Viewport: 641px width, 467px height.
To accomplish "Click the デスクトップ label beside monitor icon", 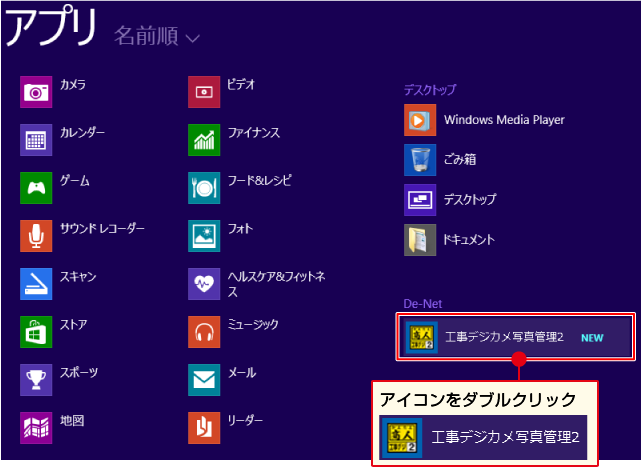I will coord(470,200).
